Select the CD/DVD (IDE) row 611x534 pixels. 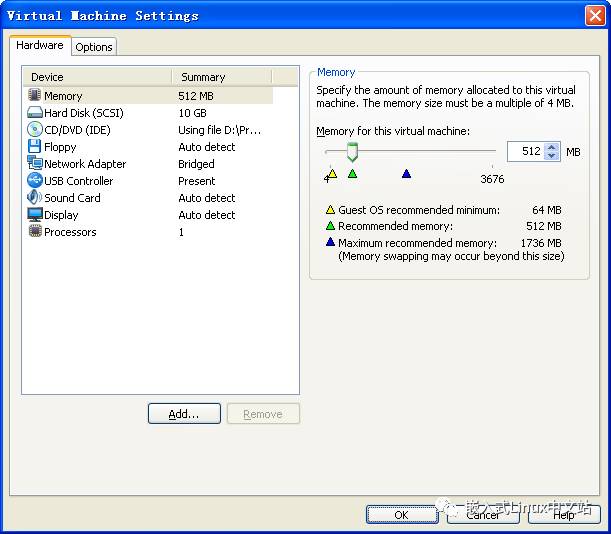coord(150,130)
